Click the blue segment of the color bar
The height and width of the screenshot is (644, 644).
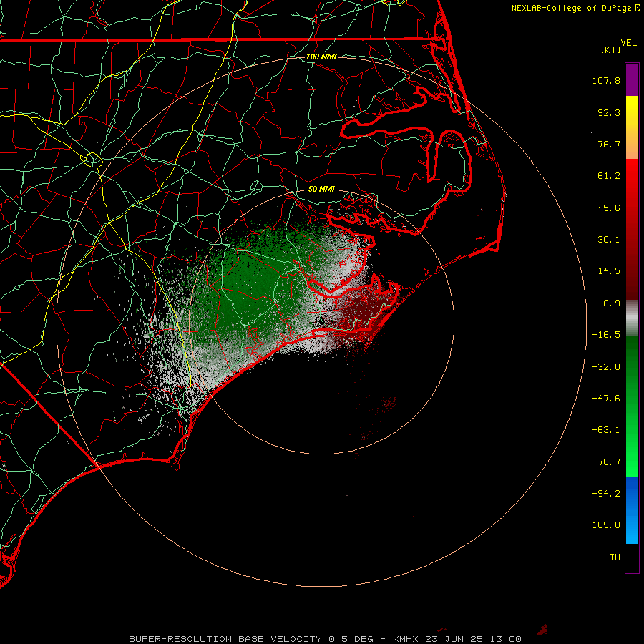point(632,510)
